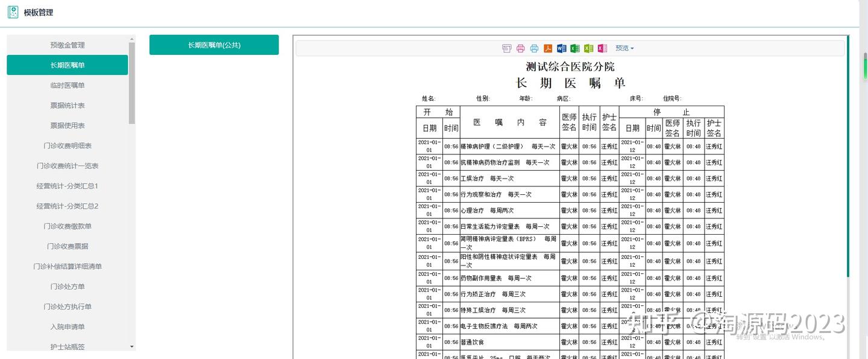Click the 模板管理 icon in header
The height and width of the screenshot is (359, 868).
[13, 12]
